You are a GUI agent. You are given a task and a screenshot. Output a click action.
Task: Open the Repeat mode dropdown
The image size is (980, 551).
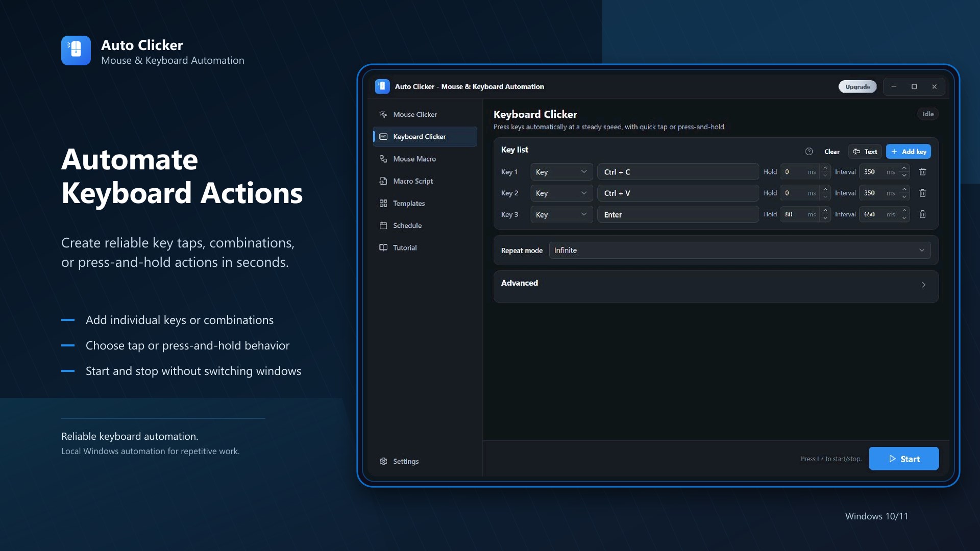click(740, 251)
